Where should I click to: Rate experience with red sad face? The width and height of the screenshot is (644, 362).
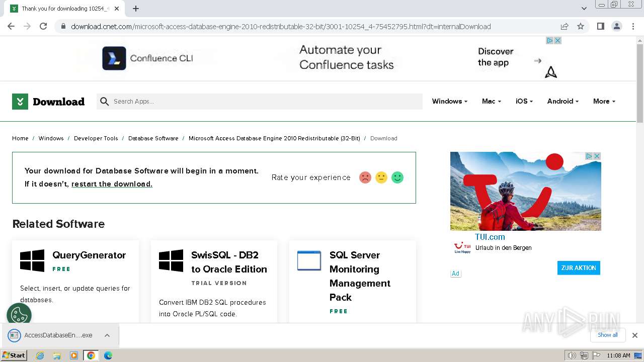[365, 177]
